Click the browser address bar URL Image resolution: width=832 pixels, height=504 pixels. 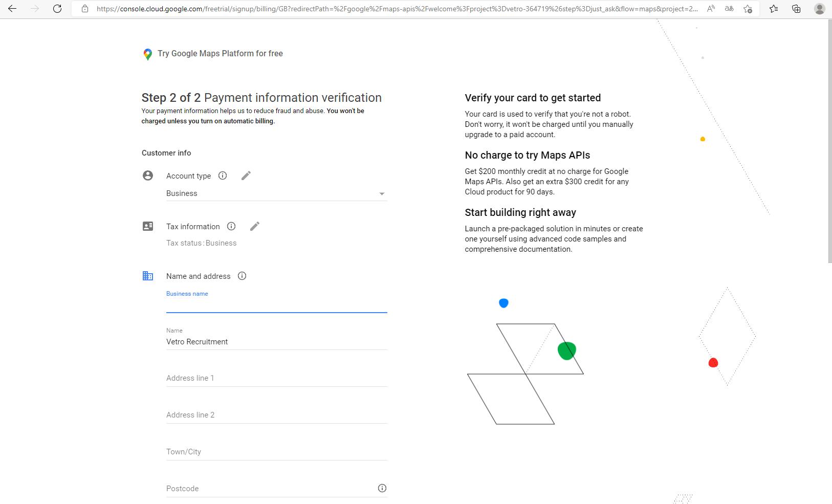coord(397,9)
